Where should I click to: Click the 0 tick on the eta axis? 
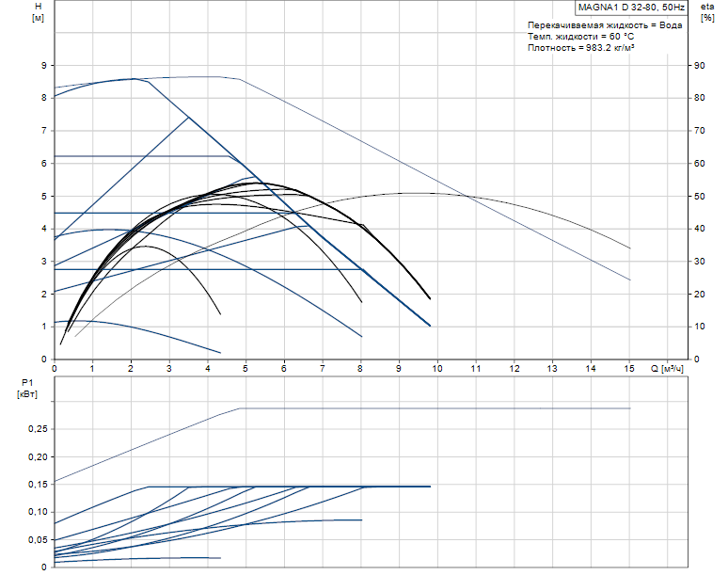[696, 359]
